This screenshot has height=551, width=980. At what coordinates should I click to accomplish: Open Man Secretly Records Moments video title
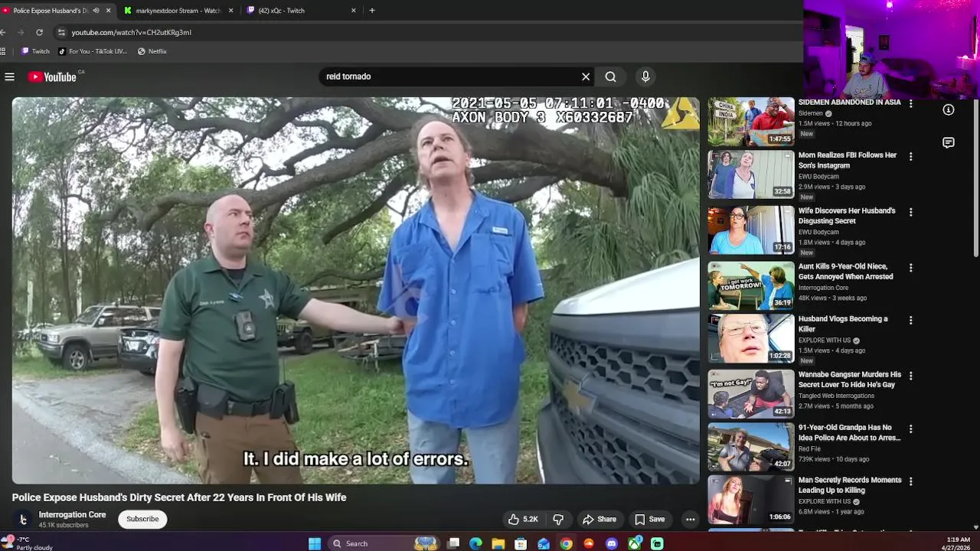click(850, 485)
